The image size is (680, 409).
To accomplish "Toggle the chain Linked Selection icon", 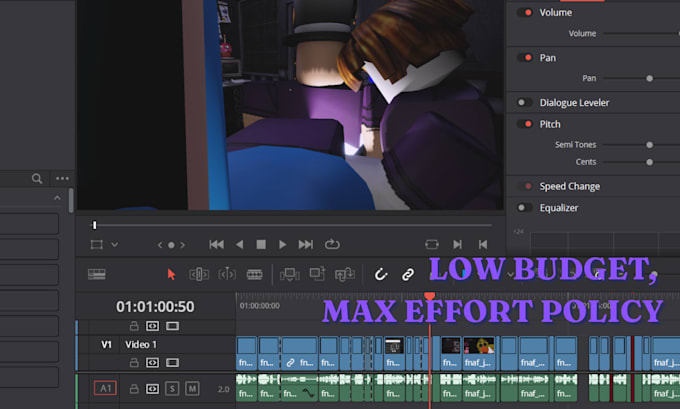I will click(x=408, y=274).
